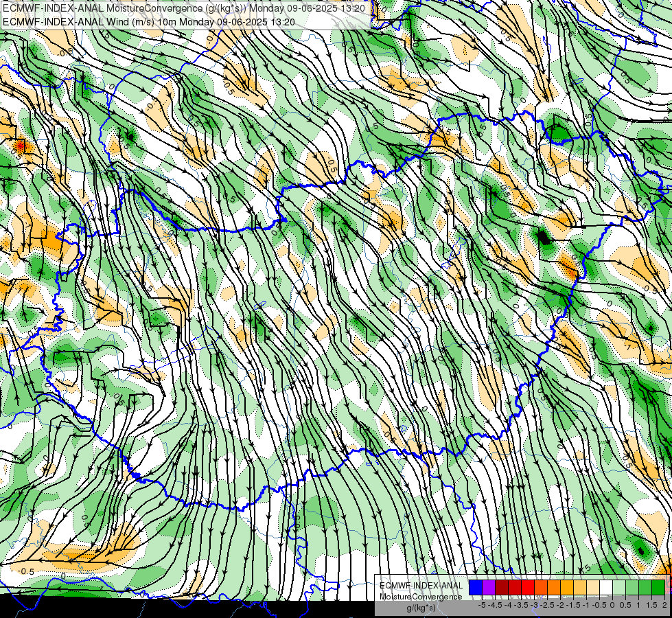672x618 pixels.
Task: Pick the swatch between -3.5 and -3
Action: pyautogui.click(x=528, y=588)
